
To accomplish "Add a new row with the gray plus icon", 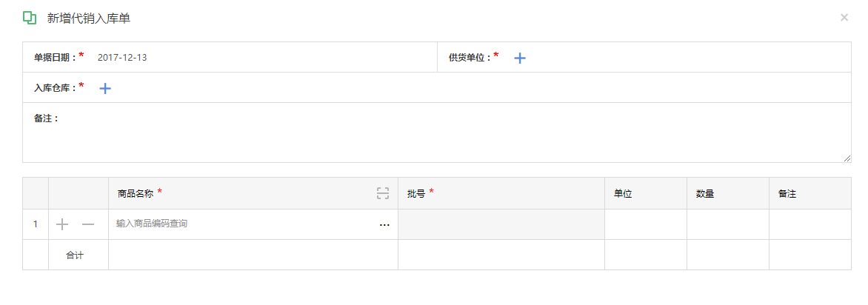I will click(62, 224).
